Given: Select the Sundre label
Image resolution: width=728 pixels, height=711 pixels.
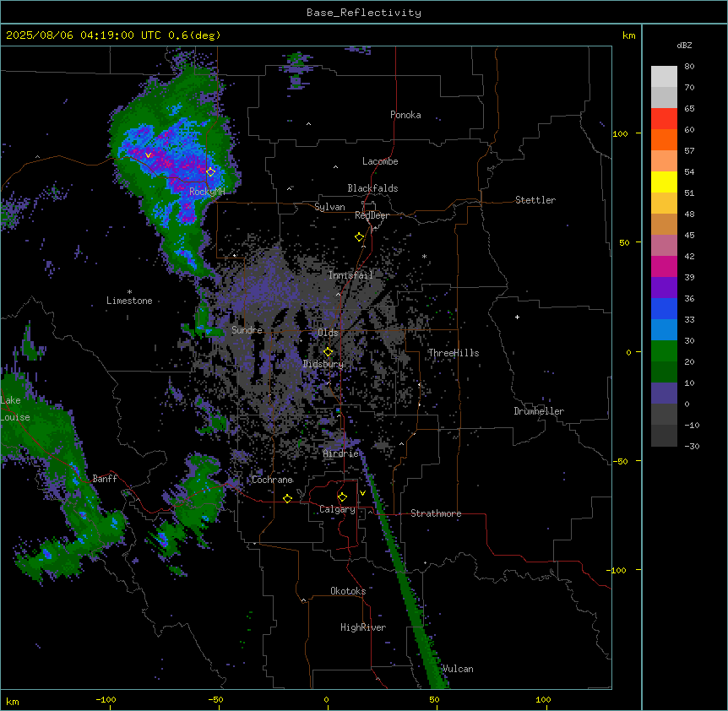Looking at the screenshot, I should click(x=247, y=330).
